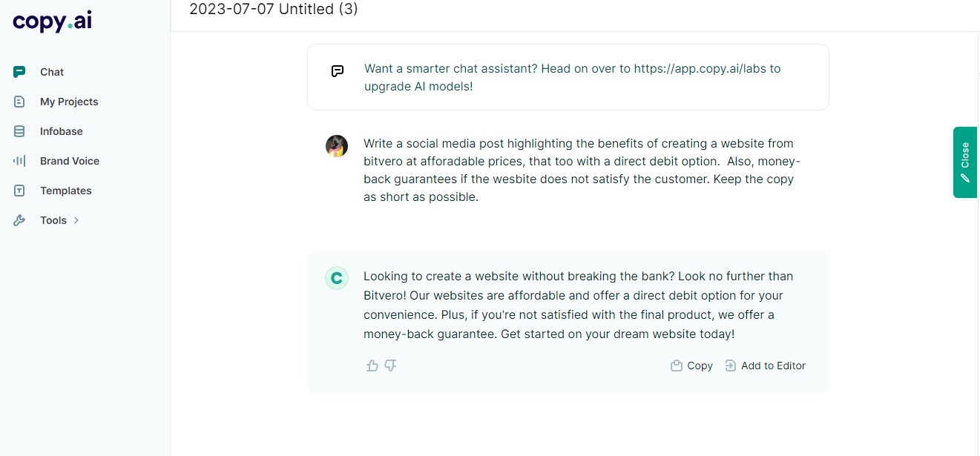
Task: Click the My Projects document icon
Action: (x=19, y=102)
